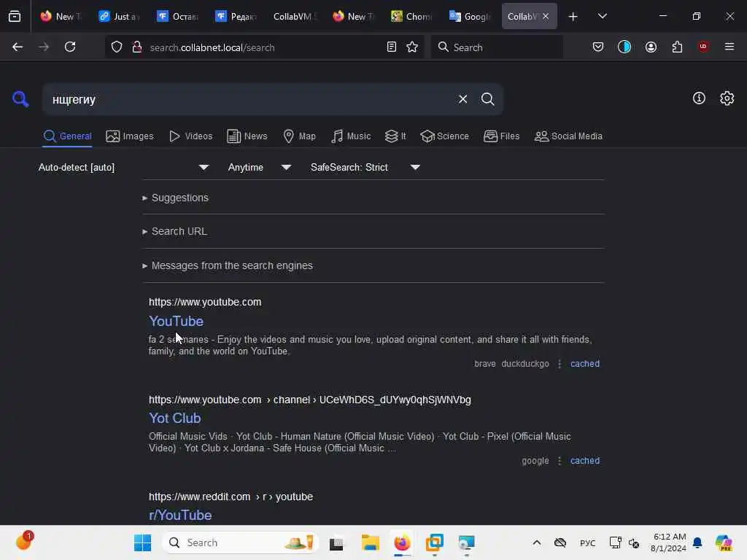Click the Firefox toolbar Search box

497,47
